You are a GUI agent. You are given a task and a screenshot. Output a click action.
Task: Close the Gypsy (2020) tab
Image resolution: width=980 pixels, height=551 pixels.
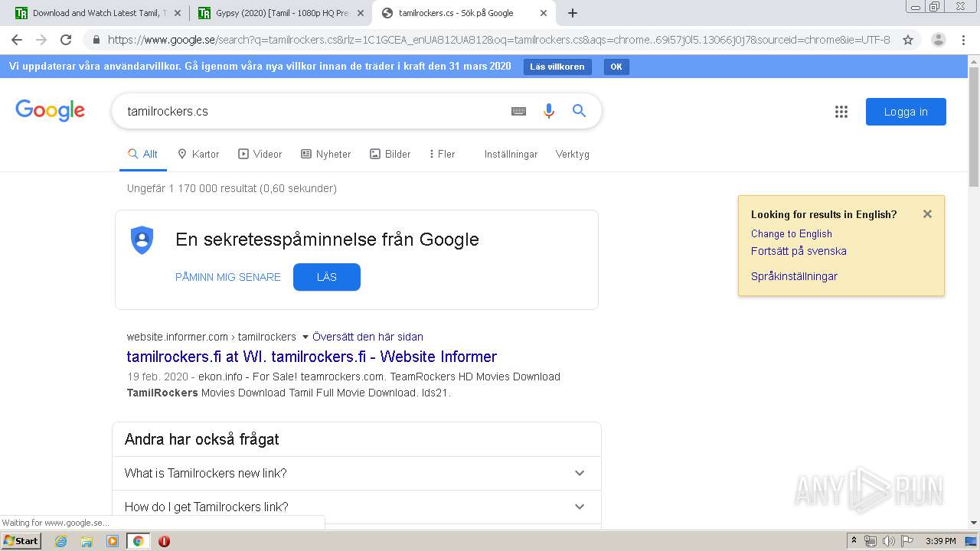[361, 13]
